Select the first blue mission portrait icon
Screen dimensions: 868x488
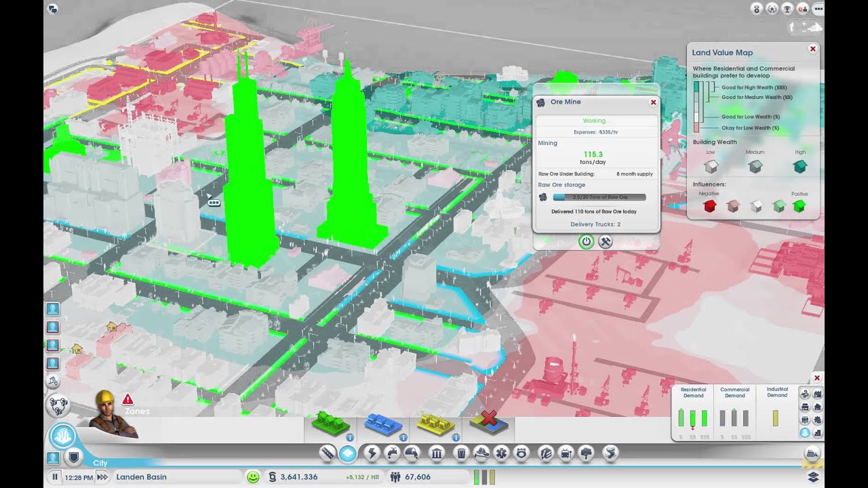[53, 309]
